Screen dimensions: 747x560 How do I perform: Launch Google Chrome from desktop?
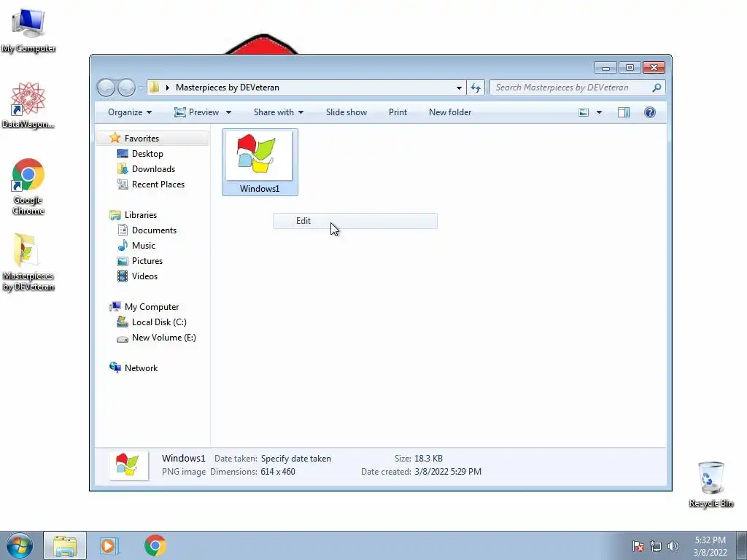tap(28, 186)
